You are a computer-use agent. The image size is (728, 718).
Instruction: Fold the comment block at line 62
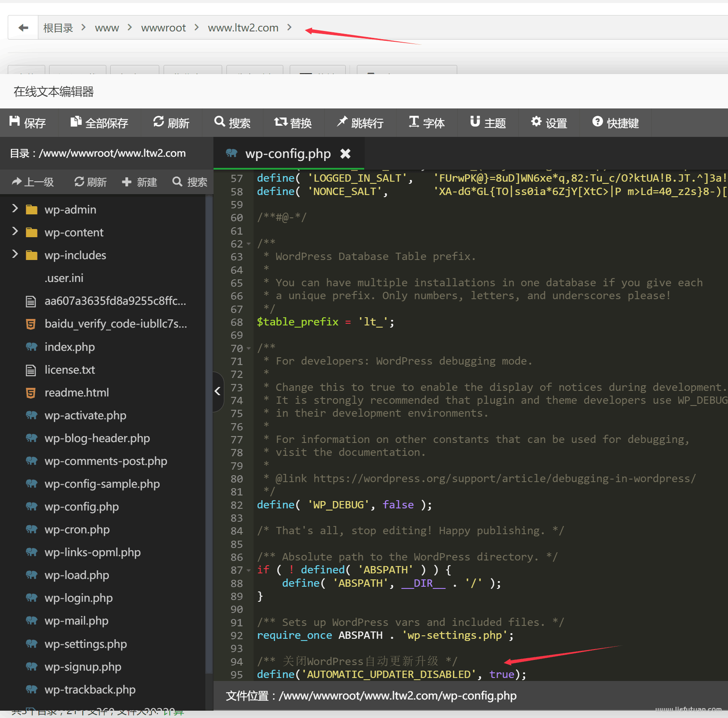(x=249, y=244)
